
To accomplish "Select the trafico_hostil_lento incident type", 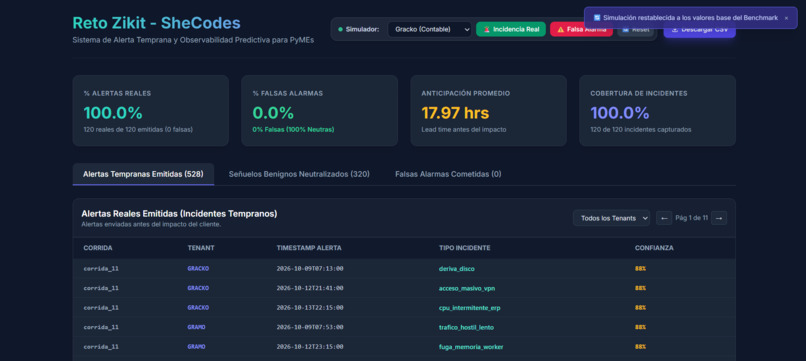I will pos(466,327).
